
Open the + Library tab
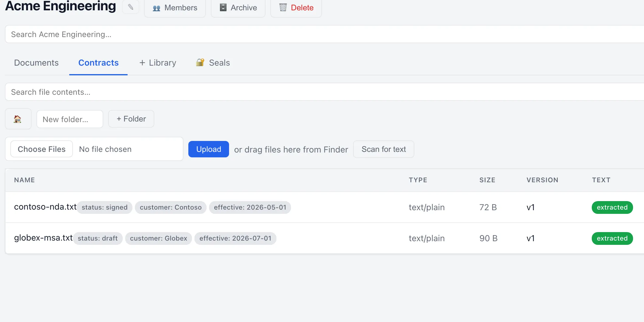158,63
